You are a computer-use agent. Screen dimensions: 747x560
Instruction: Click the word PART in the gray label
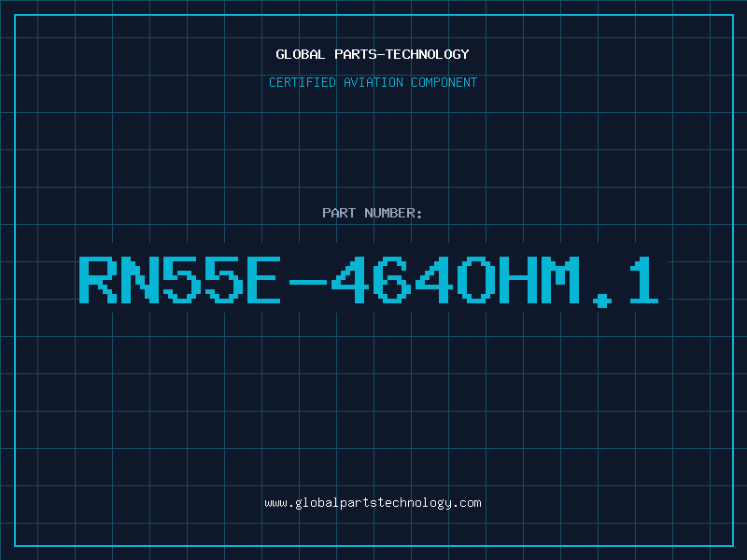339,213
